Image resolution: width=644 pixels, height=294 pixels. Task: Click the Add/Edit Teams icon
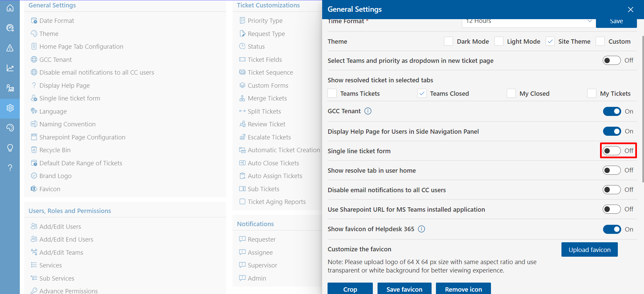coord(34,252)
